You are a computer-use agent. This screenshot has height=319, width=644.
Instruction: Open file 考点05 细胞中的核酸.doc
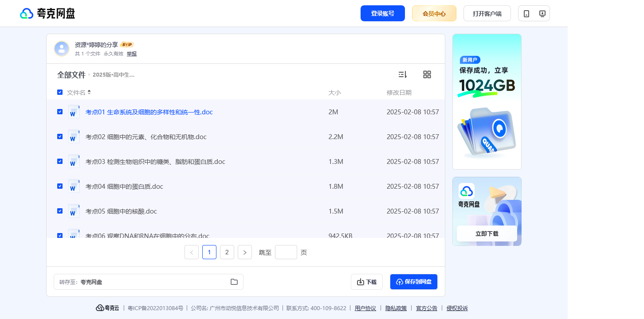[x=121, y=211]
